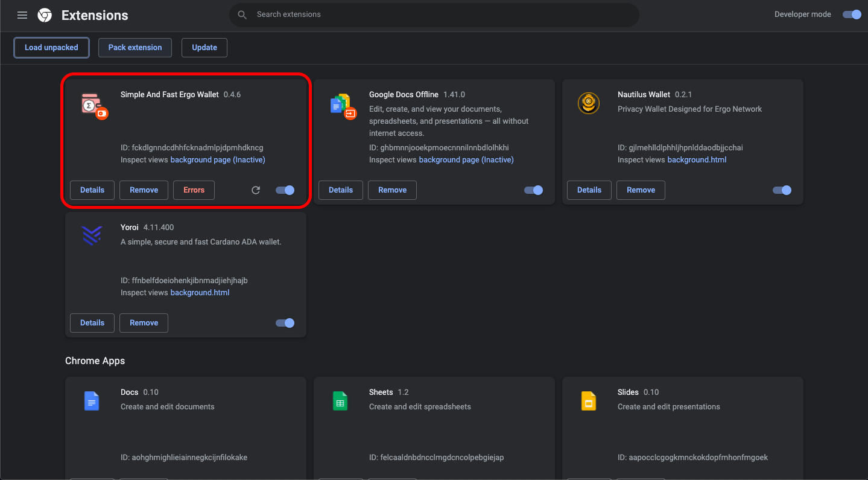
Task: Inspect background.html of Nautilus Wallet
Action: (697, 160)
